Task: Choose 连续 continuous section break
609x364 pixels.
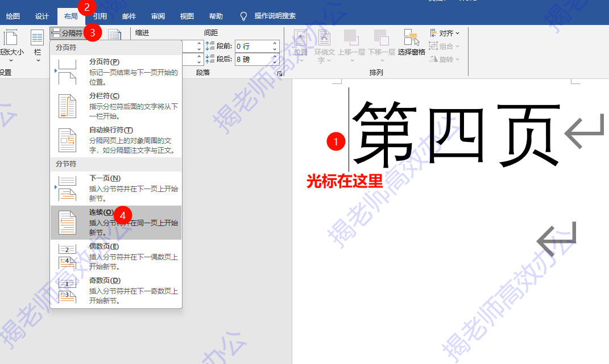Action: click(116, 223)
